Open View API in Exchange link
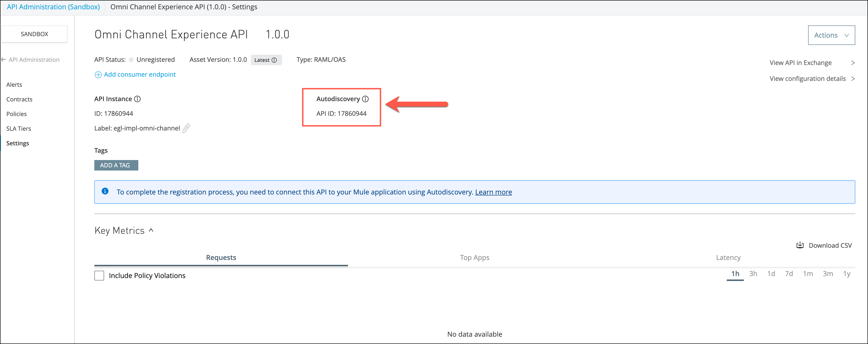 click(800, 63)
